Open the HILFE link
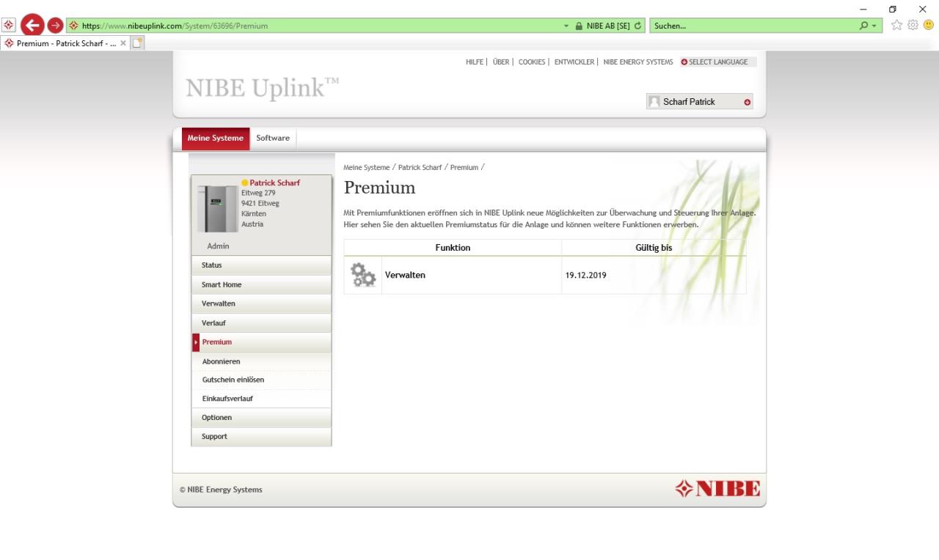The width and height of the screenshot is (939, 560). pos(475,62)
